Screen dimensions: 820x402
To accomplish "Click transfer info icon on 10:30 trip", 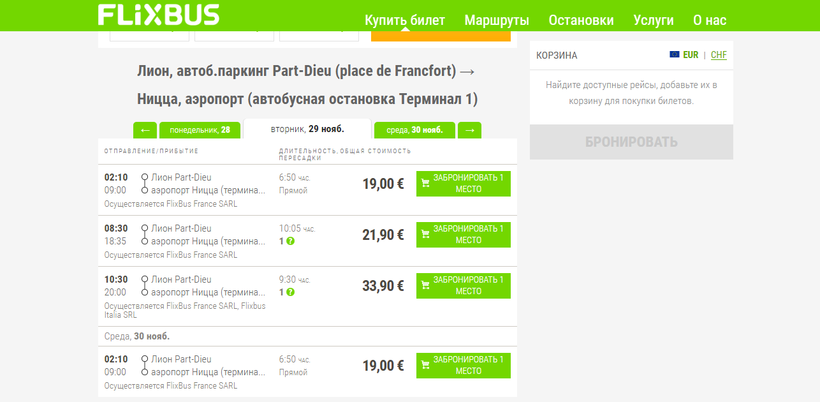I will pyautogui.click(x=290, y=292).
